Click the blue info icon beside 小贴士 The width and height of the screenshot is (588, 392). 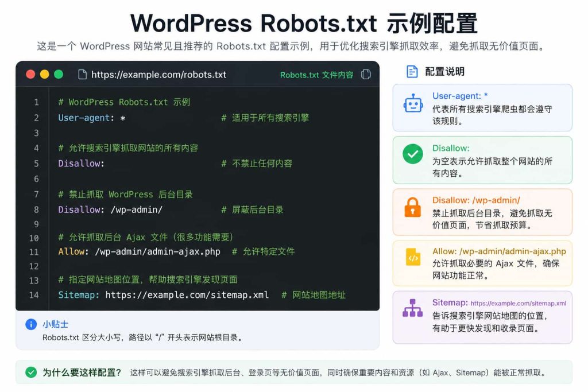point(31,324)
